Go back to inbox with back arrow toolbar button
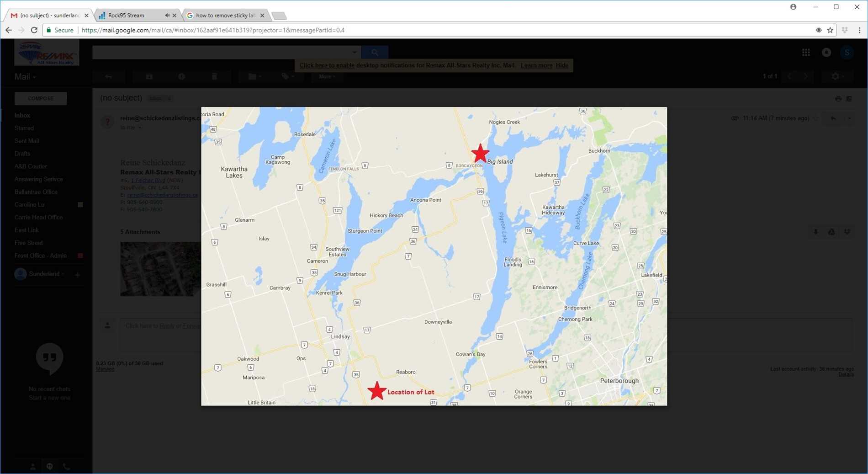Image resolution: width=868 pixels, height=474 pixels. [108, 77]
